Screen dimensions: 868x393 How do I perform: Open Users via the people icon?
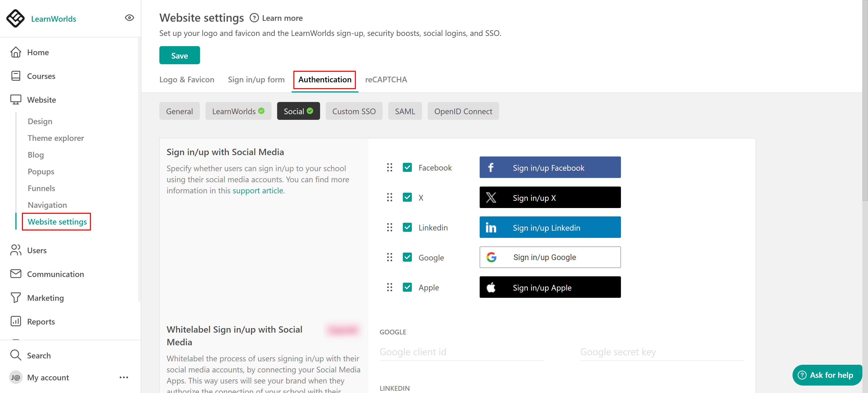coord(16,250)
